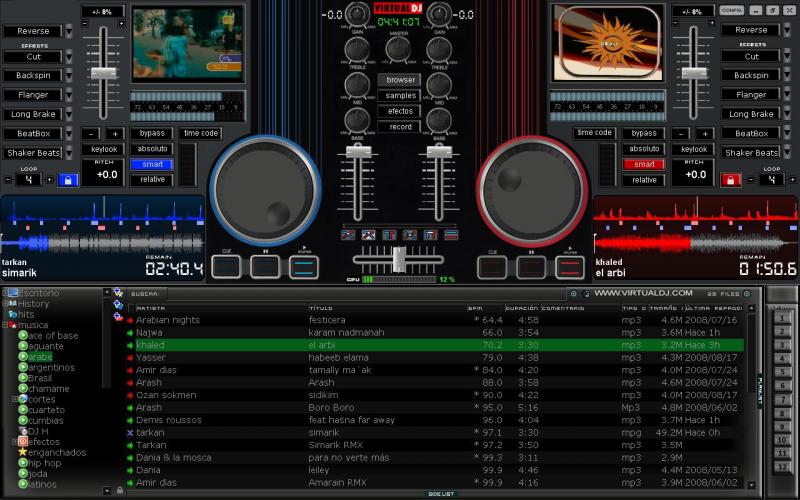
Task: Click the left deck video preview thumbnail
Action: coord(187,44)
